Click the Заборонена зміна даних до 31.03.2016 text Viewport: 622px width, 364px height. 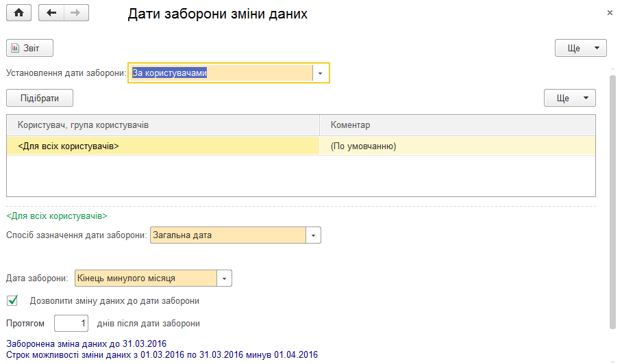click(86, 343)
